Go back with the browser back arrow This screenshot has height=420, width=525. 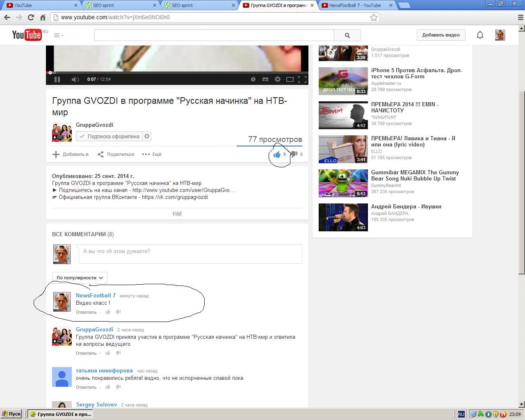tap(7, 17)
